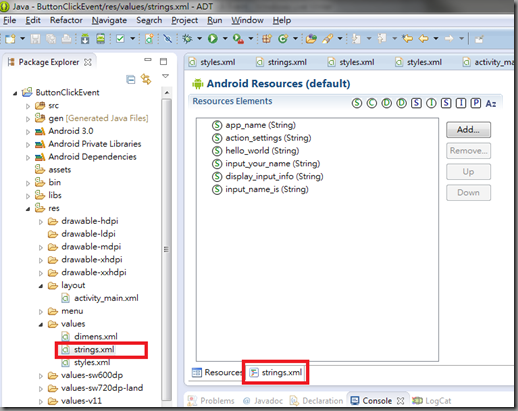
Task: Close the Console view tab
Action: 401,401
